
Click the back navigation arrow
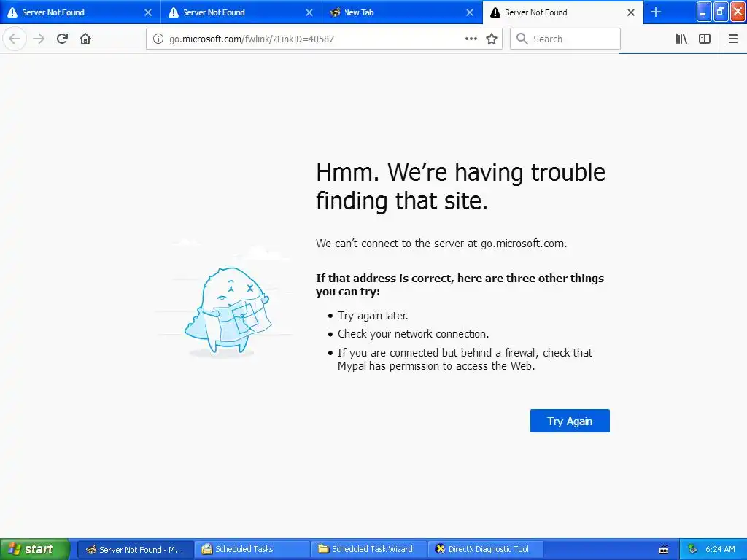(x=15, y=39)
